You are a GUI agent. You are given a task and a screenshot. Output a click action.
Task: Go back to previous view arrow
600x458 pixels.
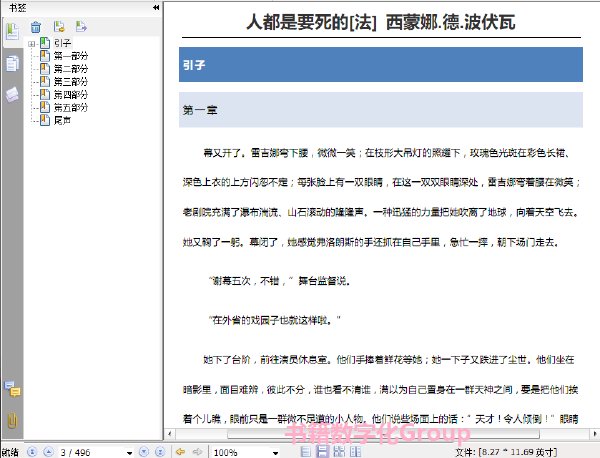(x=180, y=452)
